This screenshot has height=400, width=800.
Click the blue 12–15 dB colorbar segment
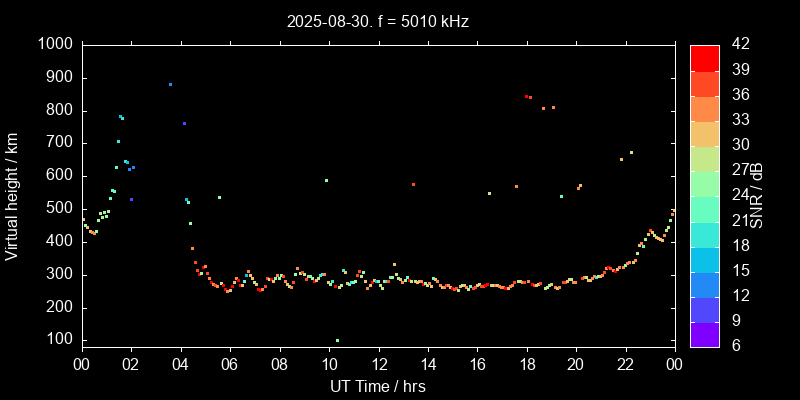pyautogui.click(x=705, y=283)
